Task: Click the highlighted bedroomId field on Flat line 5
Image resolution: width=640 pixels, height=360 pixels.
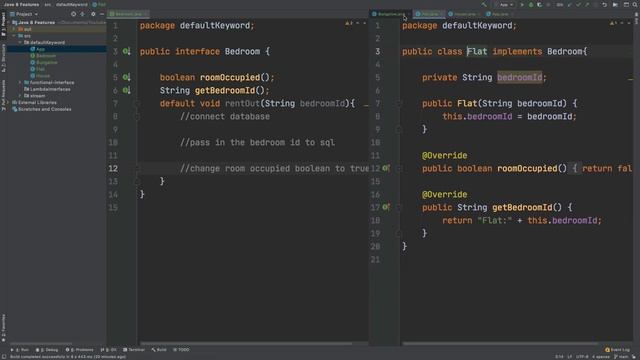Action: coord(519,77)
